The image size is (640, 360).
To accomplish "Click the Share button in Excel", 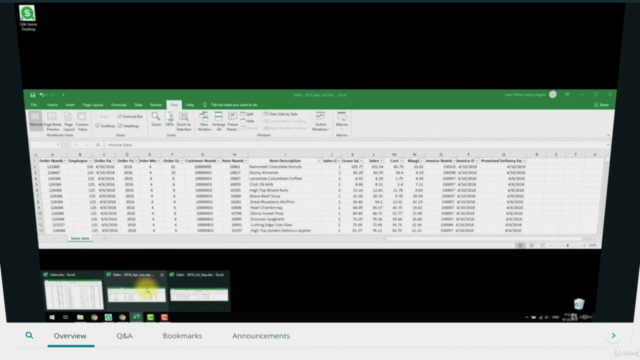I will coord(601,105).
